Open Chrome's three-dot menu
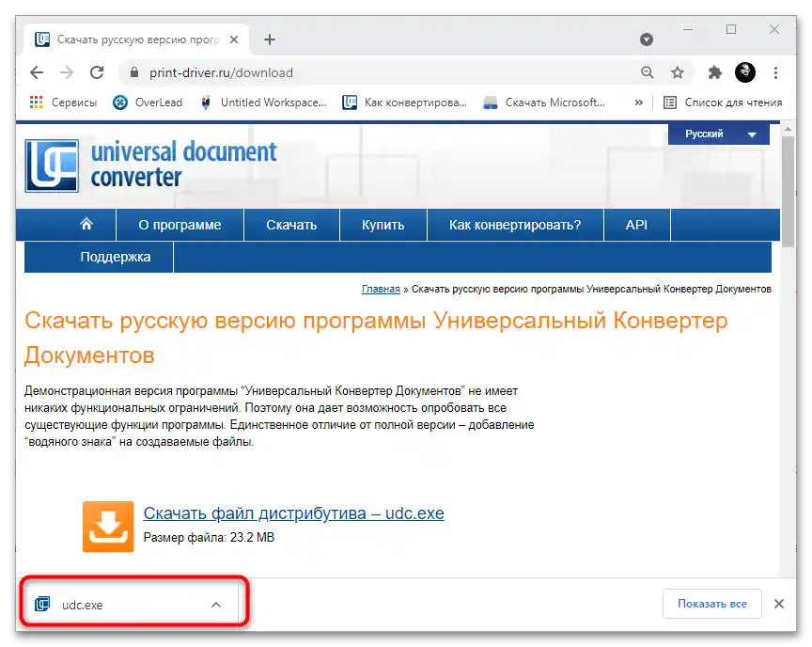 click(775, 72)
